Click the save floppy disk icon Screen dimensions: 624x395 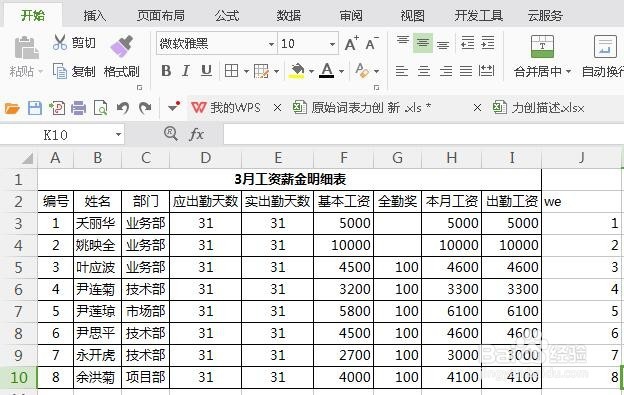[35, 108]
